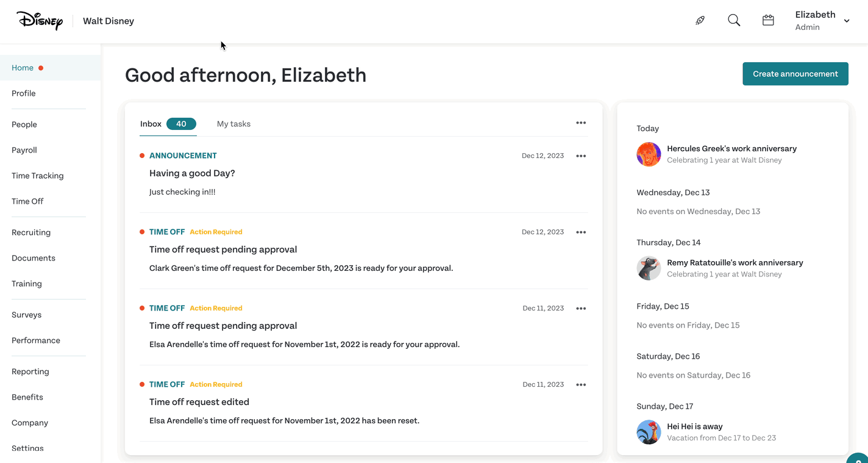
Task: Open Payroll from the sidebar
Action: [x=24, y=150]
